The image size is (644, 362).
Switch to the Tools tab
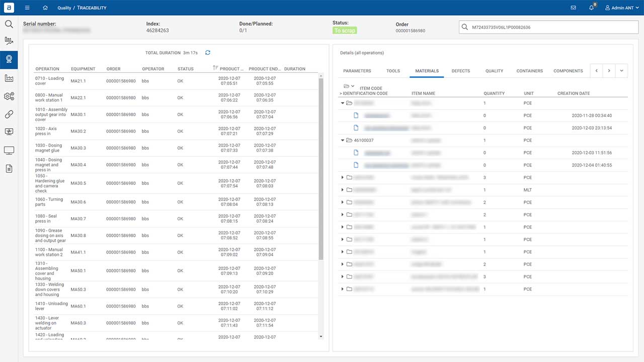[393, 71]
